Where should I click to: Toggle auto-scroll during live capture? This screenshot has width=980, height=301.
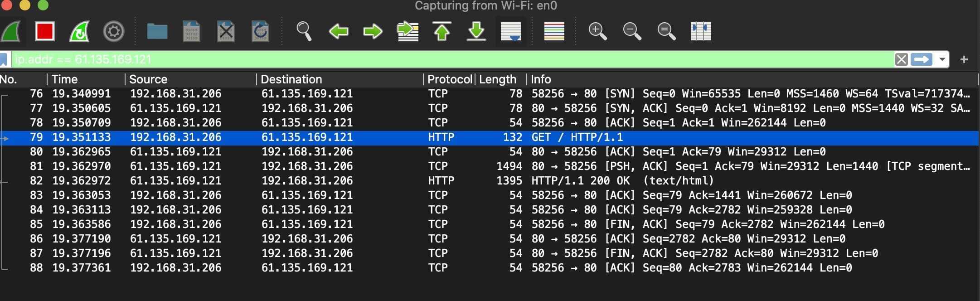point(511,32)
